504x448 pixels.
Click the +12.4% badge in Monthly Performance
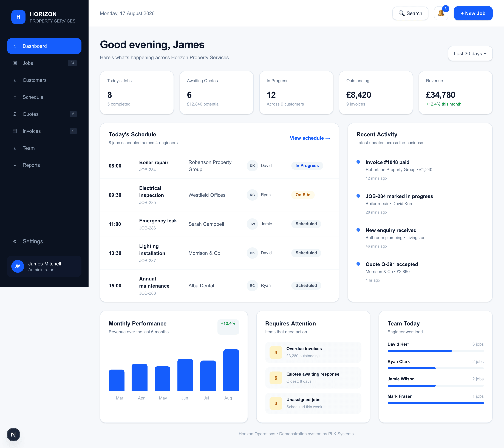(x=228, y=327)
